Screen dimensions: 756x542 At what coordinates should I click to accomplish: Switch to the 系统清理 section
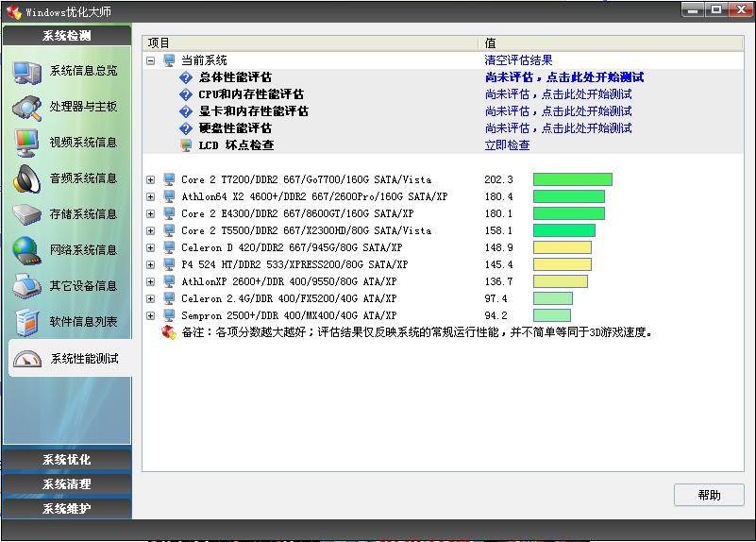point(67,483)
